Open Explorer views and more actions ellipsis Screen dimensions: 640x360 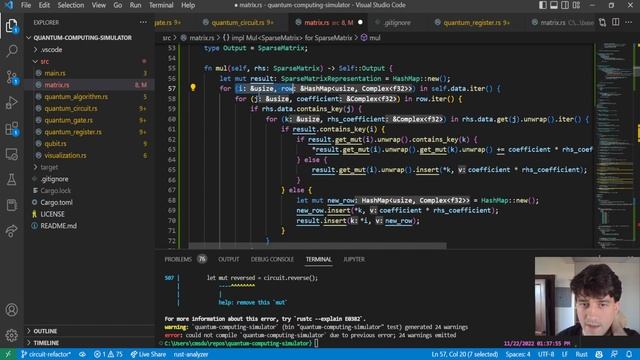coord(143,22)
